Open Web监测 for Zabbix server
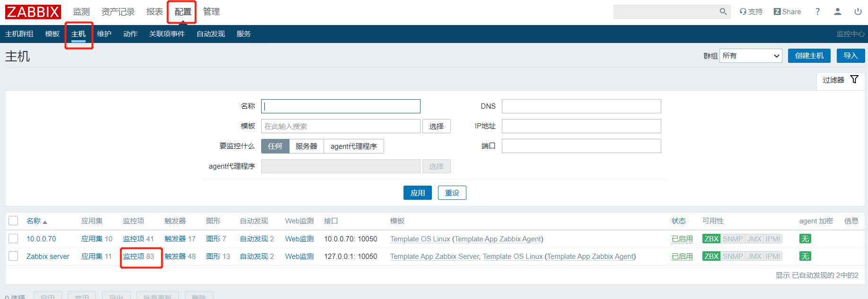 pyautogui.click(x=299, y=256)
